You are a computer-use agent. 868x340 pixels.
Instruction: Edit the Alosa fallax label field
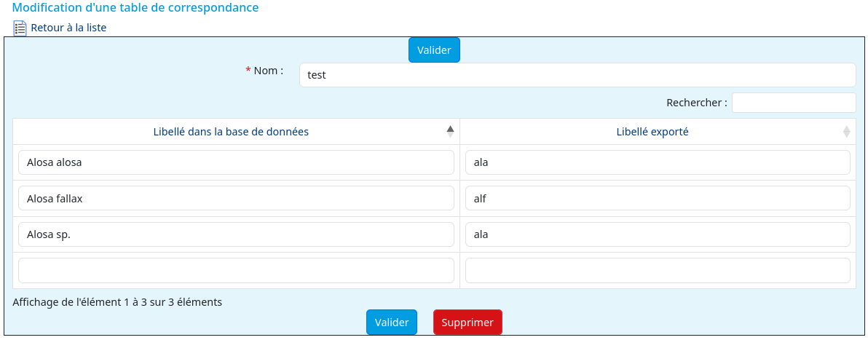point(237,199)
